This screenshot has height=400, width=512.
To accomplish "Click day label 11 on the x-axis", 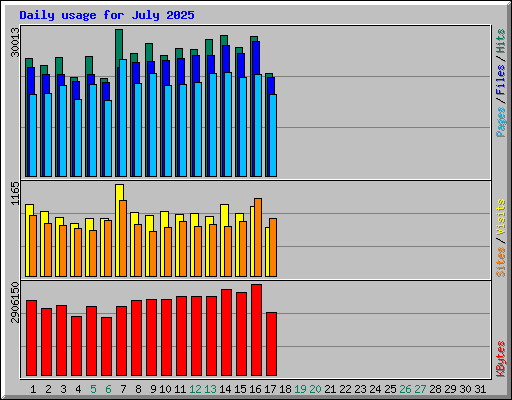I will 180,389.
